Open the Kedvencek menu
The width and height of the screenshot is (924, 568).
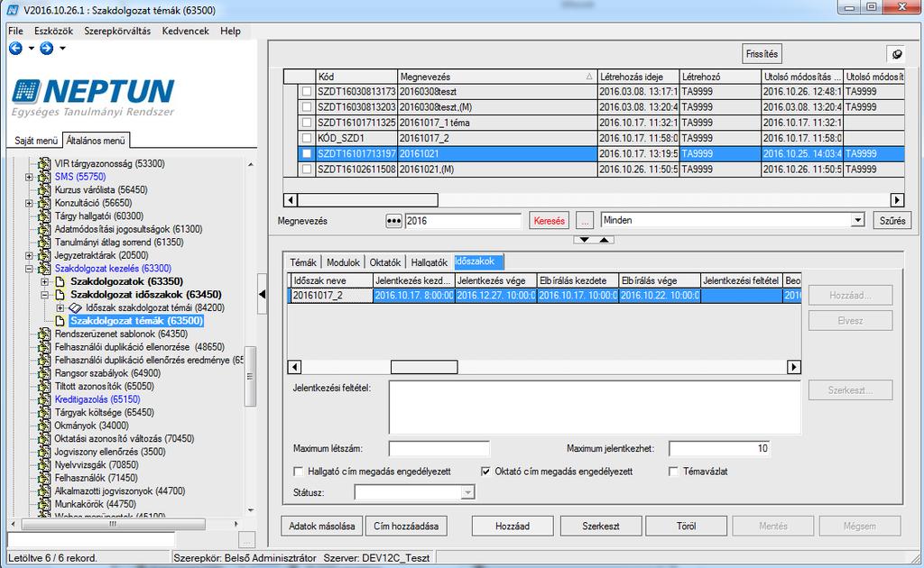point(186,31)
